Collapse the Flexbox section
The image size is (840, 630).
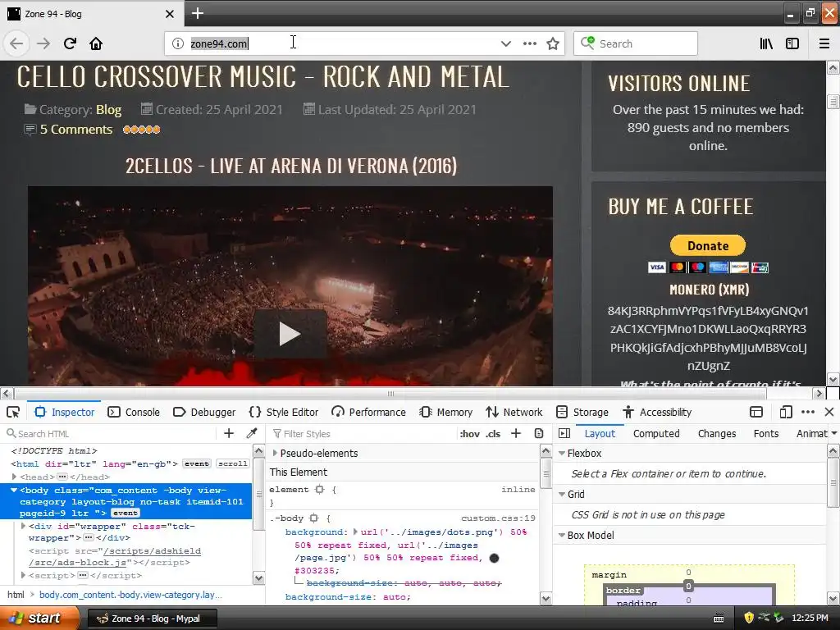[562, 453]
